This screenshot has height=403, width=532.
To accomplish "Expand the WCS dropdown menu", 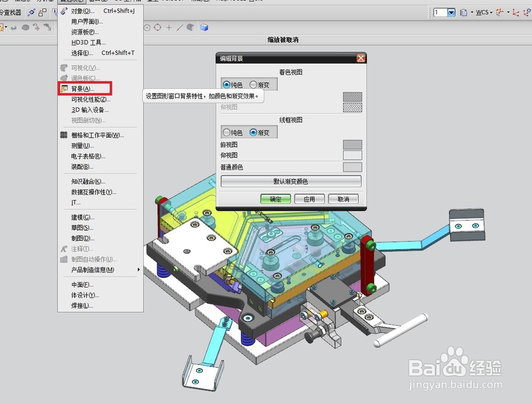I will [x=491, y=13].
